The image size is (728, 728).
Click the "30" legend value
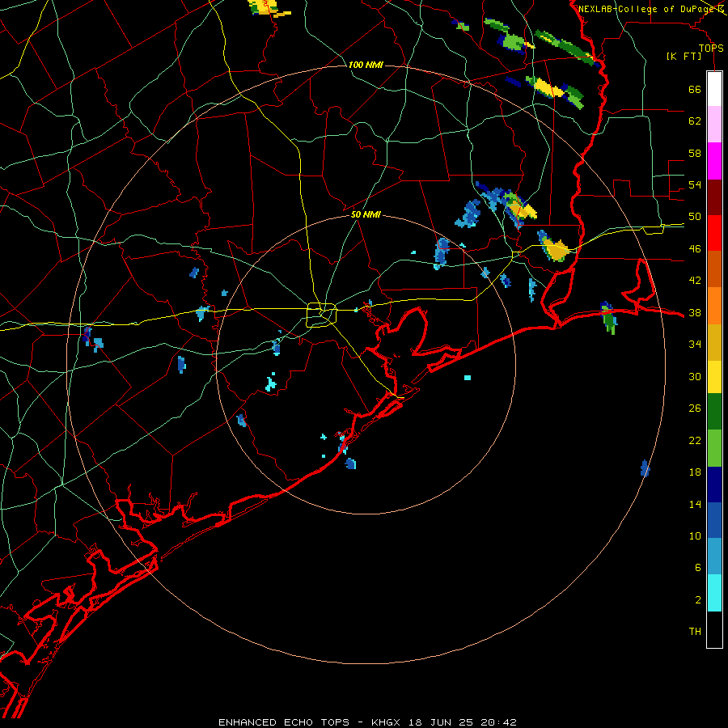click(x=695, y=376)
